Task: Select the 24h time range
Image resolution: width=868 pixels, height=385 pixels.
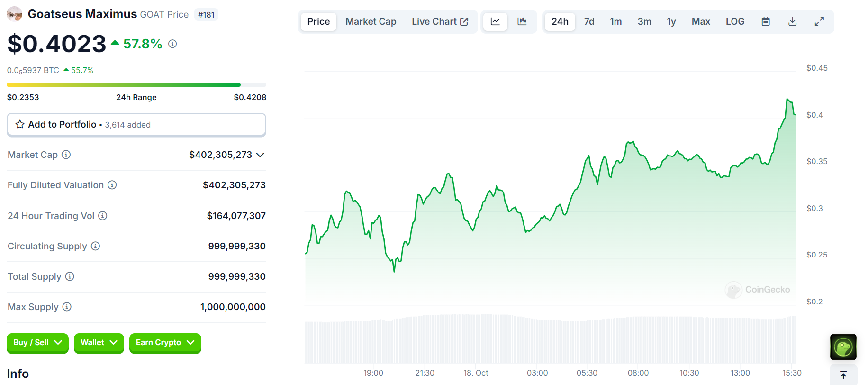Action: [x=560, y=21]
